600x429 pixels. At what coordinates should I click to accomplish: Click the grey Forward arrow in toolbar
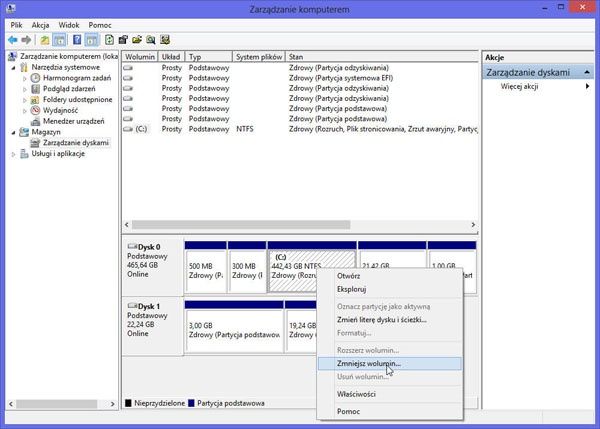tap(26, 40)
